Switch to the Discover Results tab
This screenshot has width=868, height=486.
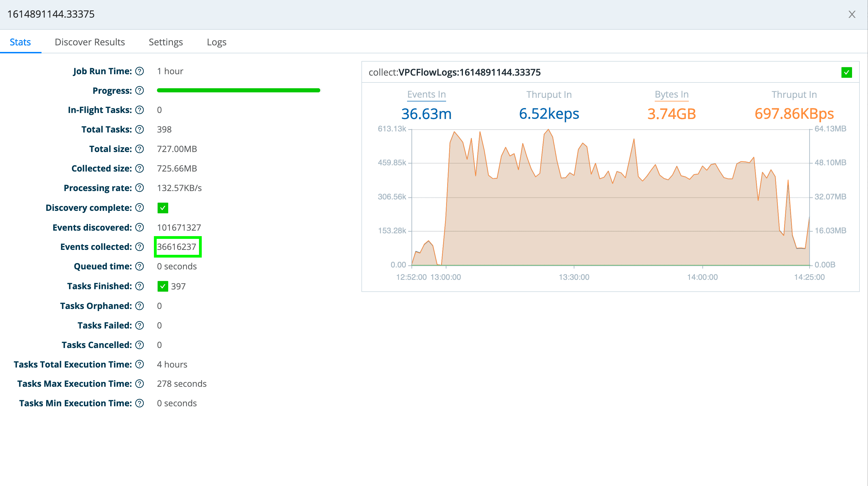(x=90, y=42)
